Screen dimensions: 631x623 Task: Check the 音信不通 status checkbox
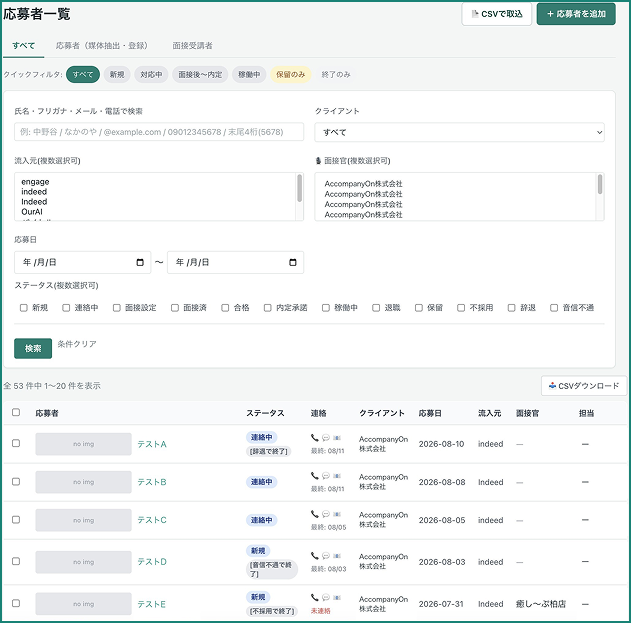(554, 308)
